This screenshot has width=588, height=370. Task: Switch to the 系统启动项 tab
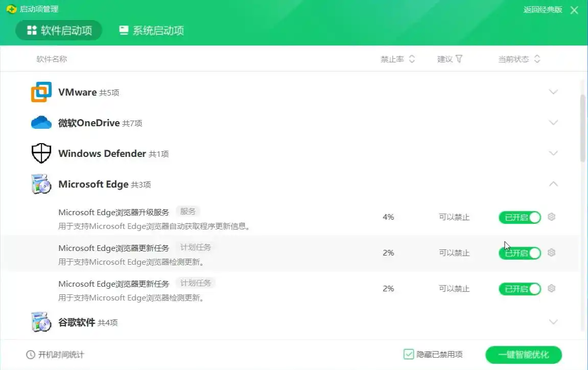pos(152,30)
